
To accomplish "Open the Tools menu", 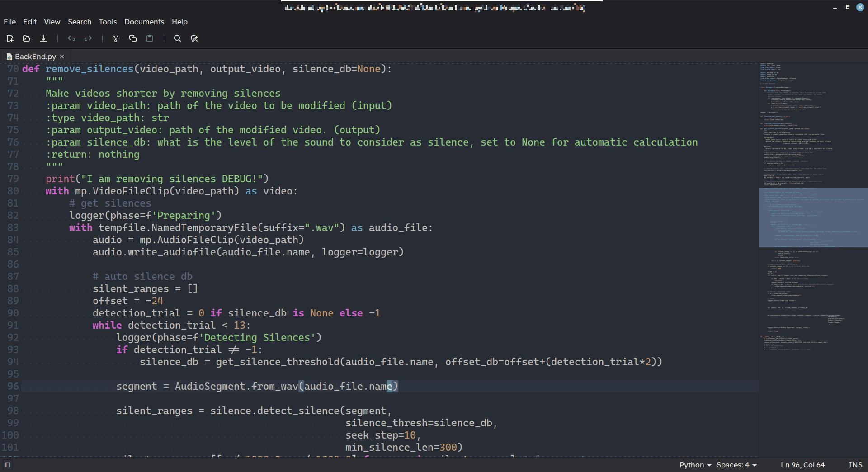I will click(108, 22).
